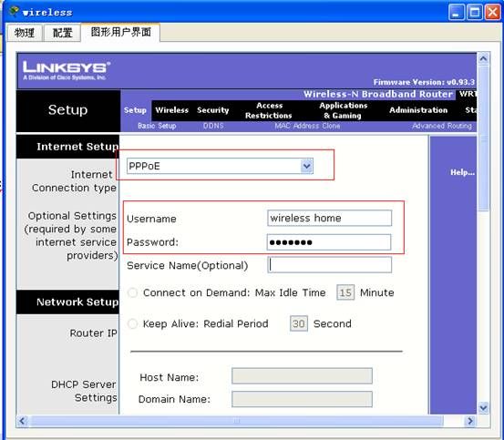Open Applications & Gaming section

pyautogui.click(x=343, y=110)
